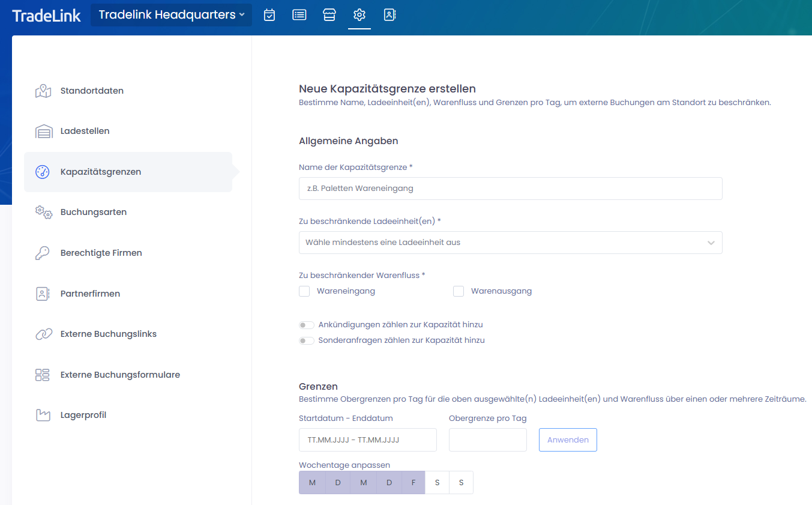Image resolution: width=812 pixels, height=505 pixels.
Task: Toggle the Friday (F) weekday button
Action: (x=413, y=483)
